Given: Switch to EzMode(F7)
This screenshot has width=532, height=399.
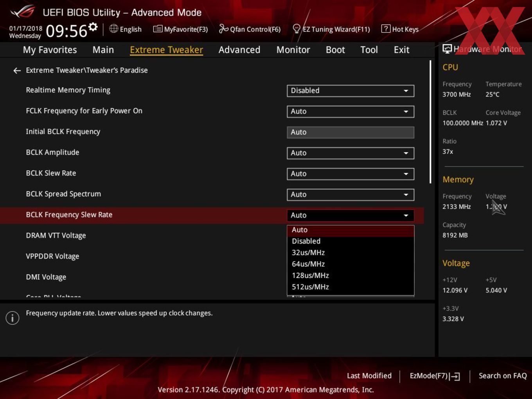Looking at the screenshot, I should [435, 376].
